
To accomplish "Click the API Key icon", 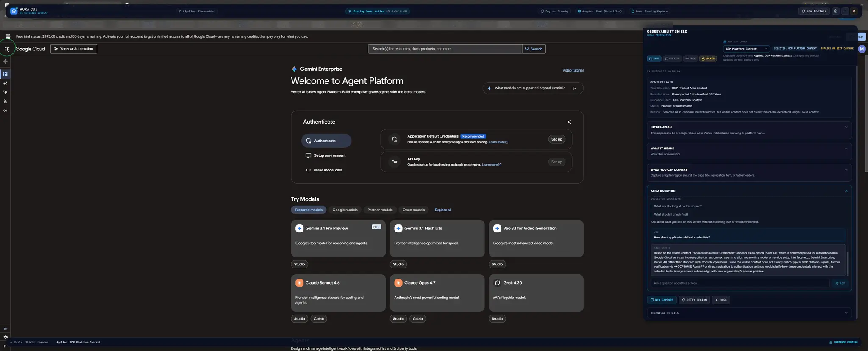I will coord(395,162).
